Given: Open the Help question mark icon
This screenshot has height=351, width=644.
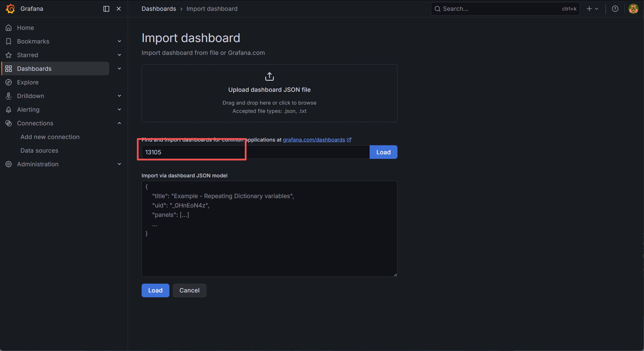Looking at the screenshot, I should coord(615,9).
